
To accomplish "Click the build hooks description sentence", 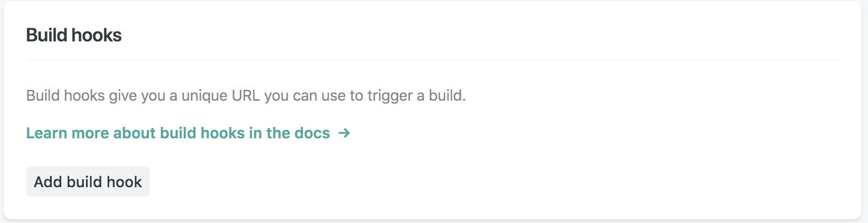I will (x=245, y=96).
